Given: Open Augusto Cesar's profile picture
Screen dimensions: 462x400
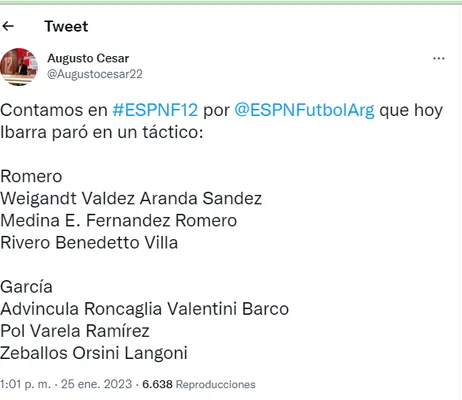Looking at the screenshot, I should point(19,67).
